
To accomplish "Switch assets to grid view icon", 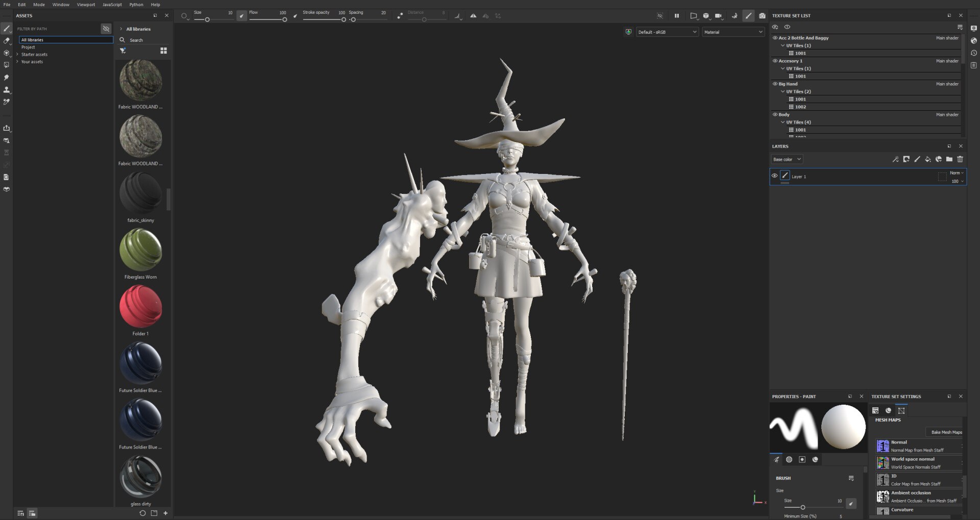I will (163, 51).
